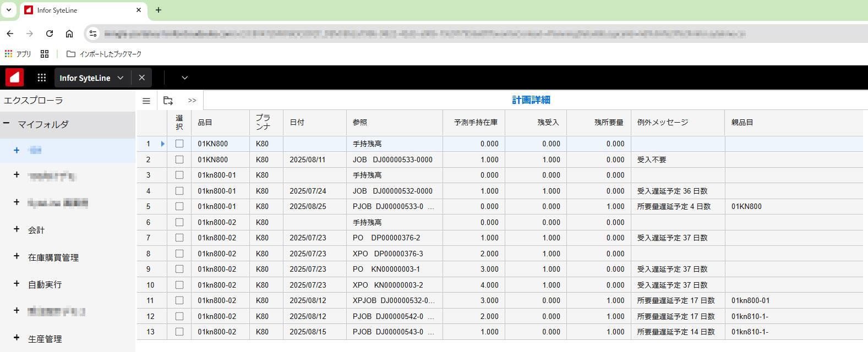Open a new browser tab
The image size is (868, 352).
(159, 10)
